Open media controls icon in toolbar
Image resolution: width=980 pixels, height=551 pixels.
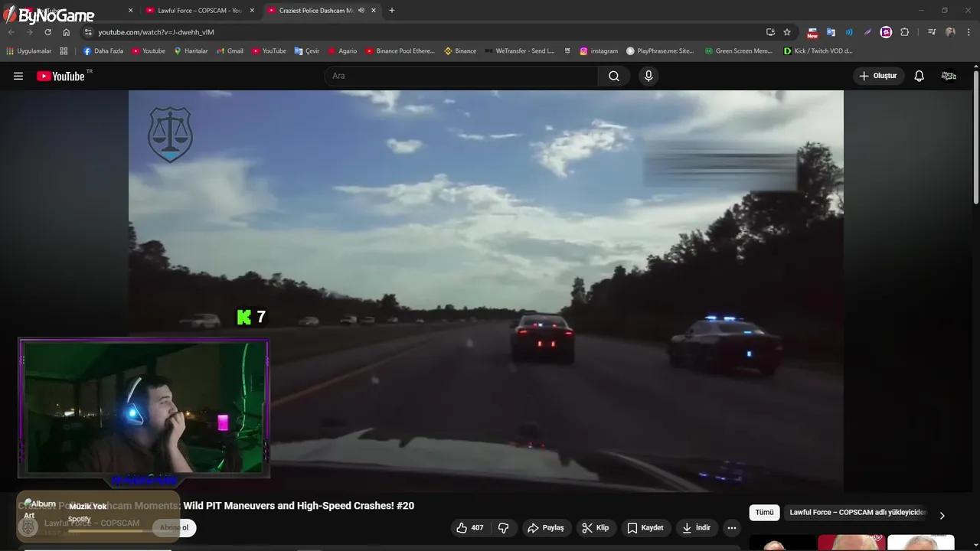(932, 32)
